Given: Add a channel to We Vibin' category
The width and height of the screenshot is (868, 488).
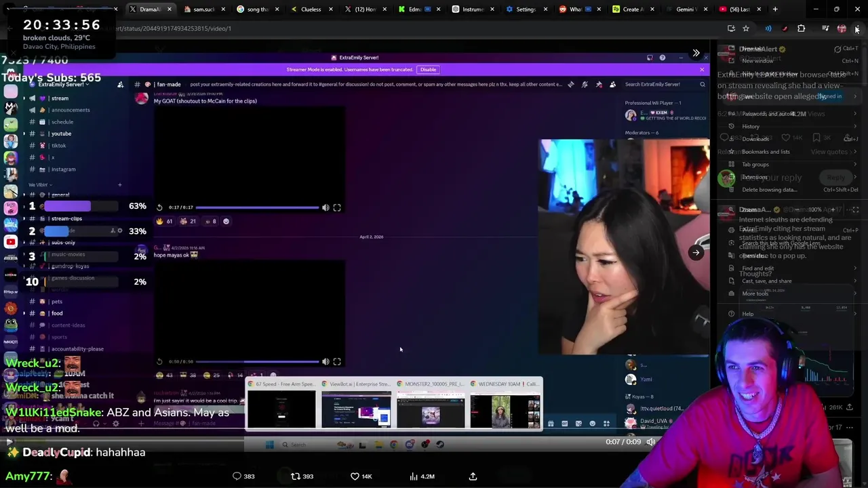Looking at the screenshot, I should click(119, 184).
